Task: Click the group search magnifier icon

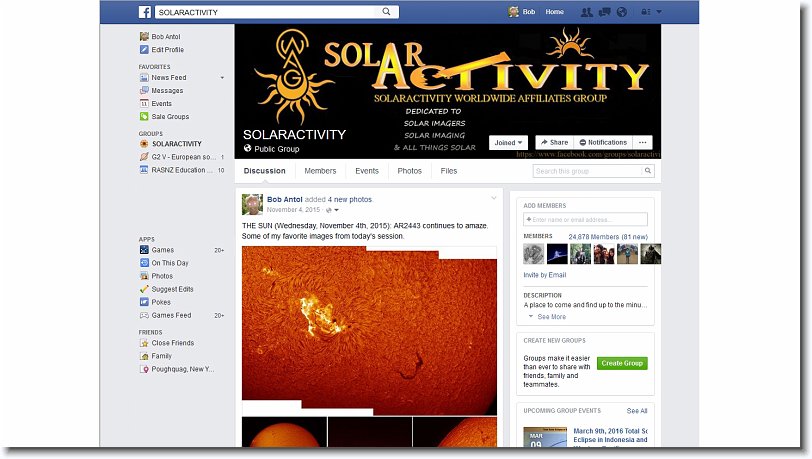Action: (647, 171)
